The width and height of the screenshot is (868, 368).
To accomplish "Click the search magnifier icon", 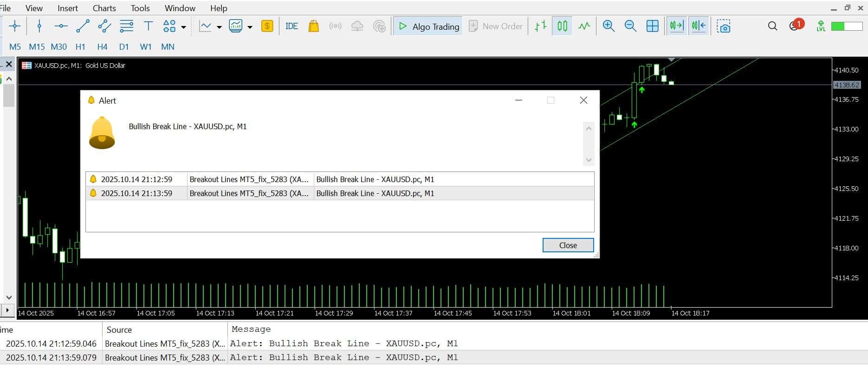I will pos(772,26).
